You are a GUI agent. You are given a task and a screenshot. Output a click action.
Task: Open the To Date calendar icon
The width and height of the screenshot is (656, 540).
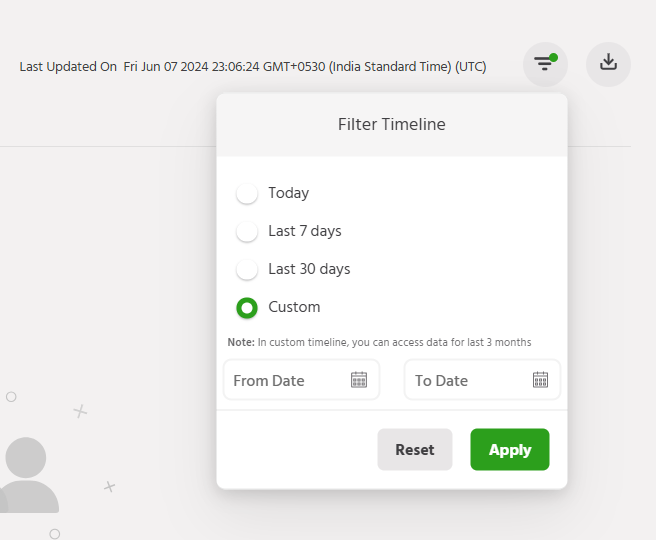pos(540,380)
